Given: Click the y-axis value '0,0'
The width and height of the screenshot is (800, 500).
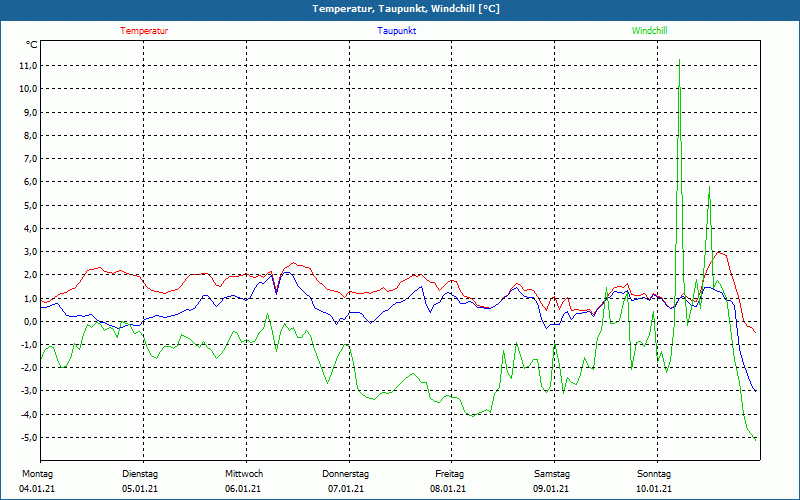Looking at the screenshot, I should pos(29,321).
